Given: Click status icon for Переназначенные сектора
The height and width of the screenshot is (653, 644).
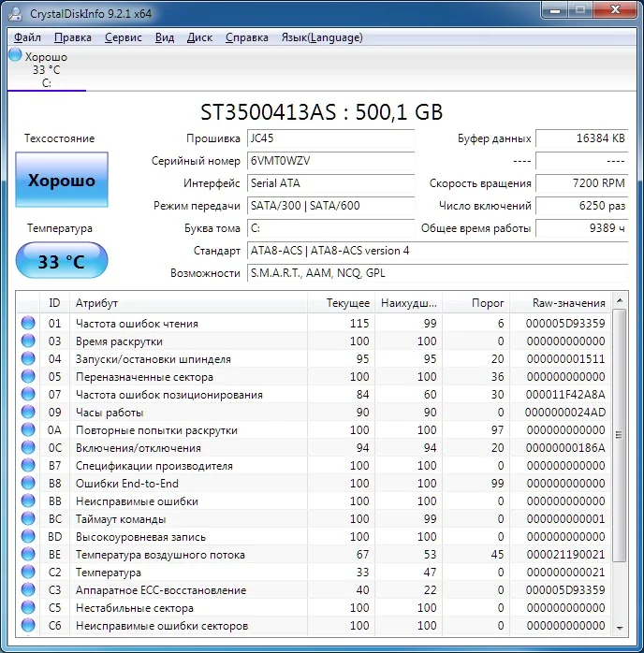Looking at the screenshot, I should pyautogui.click(x=28, y=376).
